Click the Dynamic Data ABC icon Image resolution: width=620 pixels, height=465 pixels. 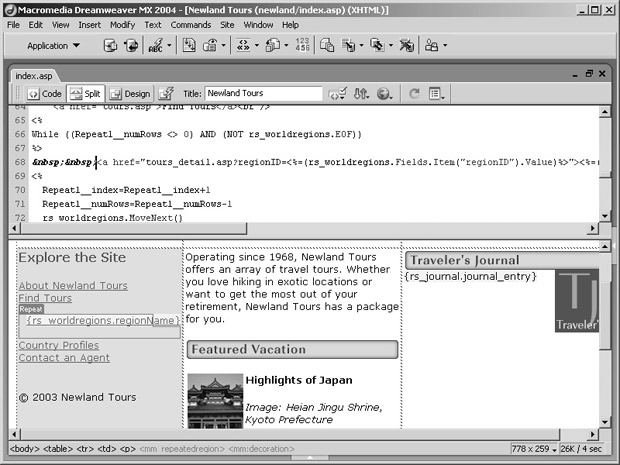(x=156, y=46)
